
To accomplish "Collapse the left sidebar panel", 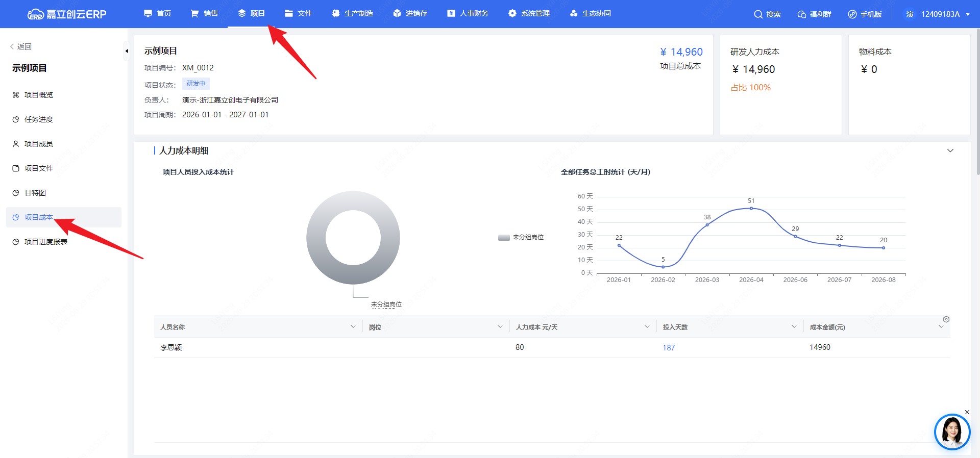I will [127, 51].
